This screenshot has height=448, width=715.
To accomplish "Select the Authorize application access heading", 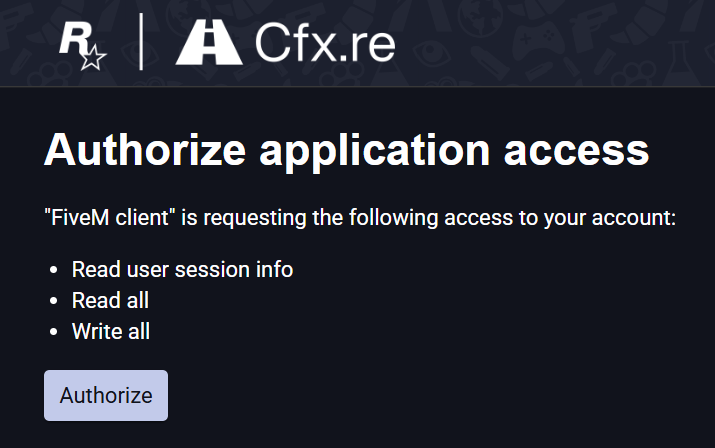I will coord(347,150).
